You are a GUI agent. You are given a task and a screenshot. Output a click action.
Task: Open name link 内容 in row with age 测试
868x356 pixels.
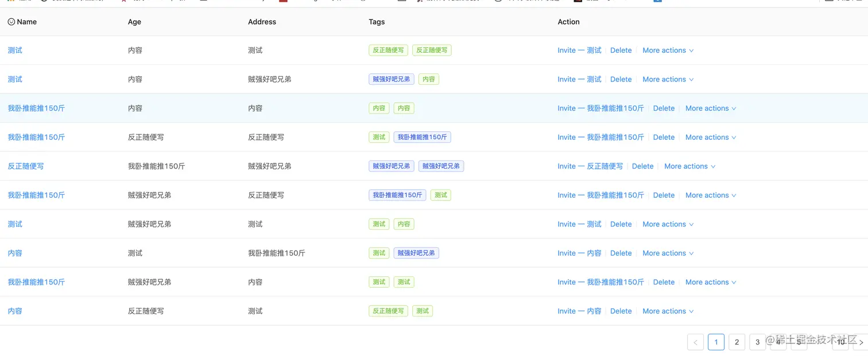click(15, 253)
